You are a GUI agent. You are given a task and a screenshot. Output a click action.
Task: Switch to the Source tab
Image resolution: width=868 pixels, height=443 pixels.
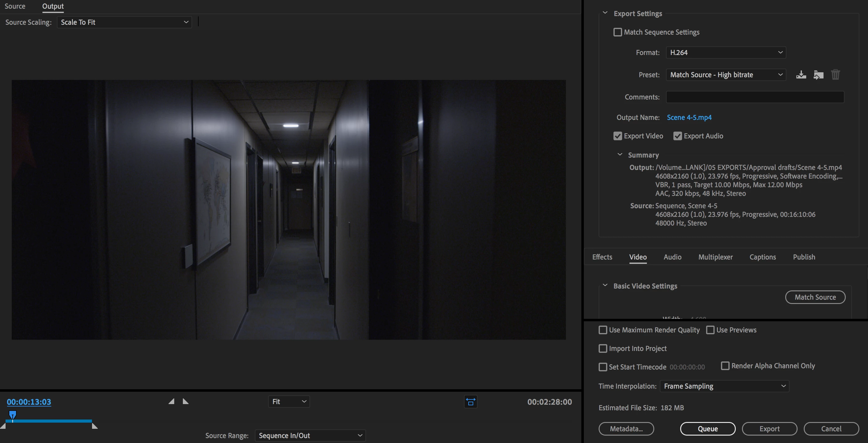point(15,6)
